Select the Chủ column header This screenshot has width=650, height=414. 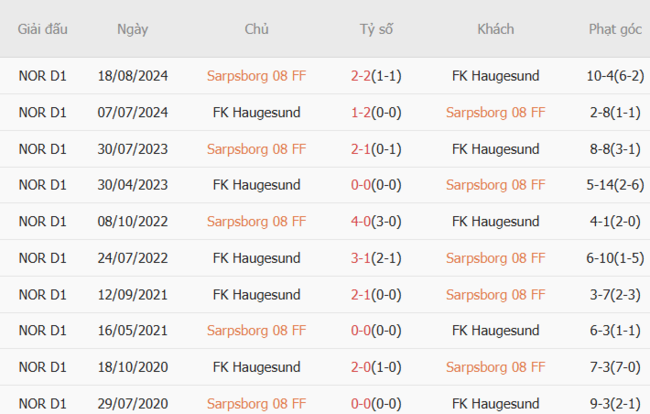(x=256, y=29)
